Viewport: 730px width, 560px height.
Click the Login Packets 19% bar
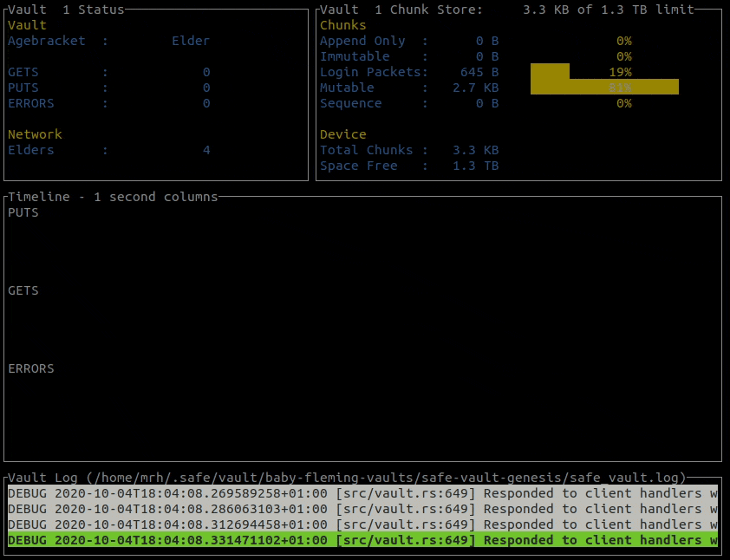point(550,72)
